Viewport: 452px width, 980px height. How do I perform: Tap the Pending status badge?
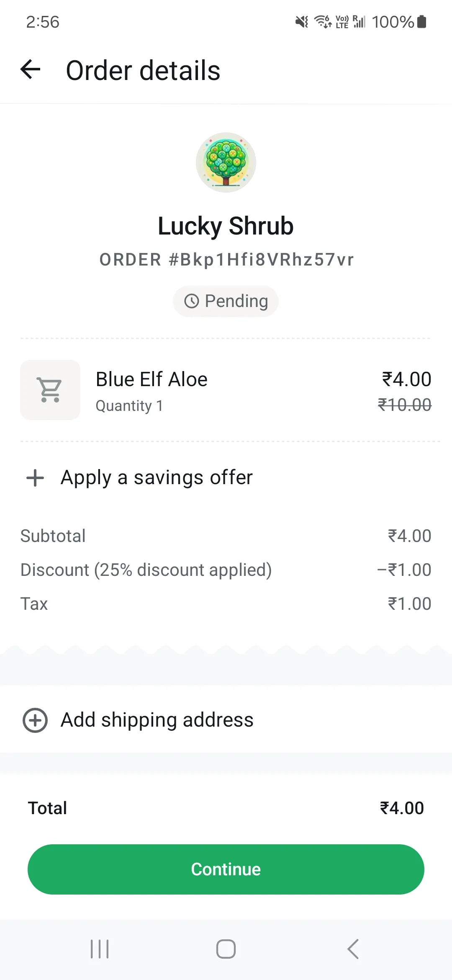coord(226,301)
